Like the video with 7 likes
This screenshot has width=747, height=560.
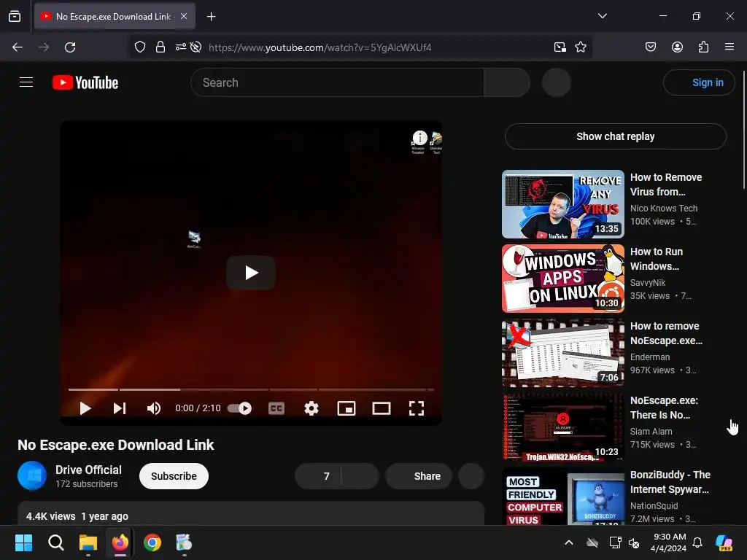pos(318,476)
